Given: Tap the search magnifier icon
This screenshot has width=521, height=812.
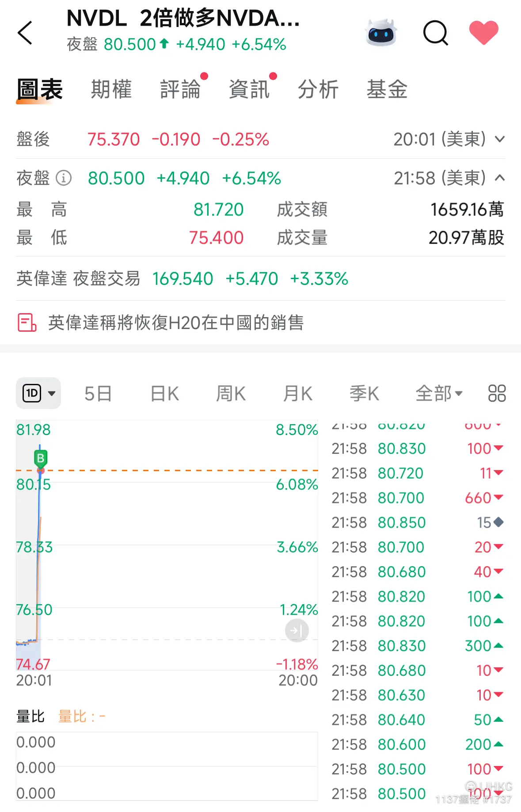Looking at the screenshot, I should (x=436, y=33).
